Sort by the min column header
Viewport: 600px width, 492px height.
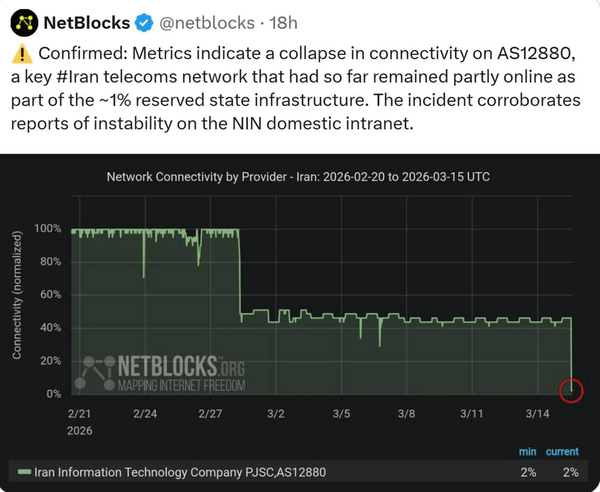click(528, 452)
